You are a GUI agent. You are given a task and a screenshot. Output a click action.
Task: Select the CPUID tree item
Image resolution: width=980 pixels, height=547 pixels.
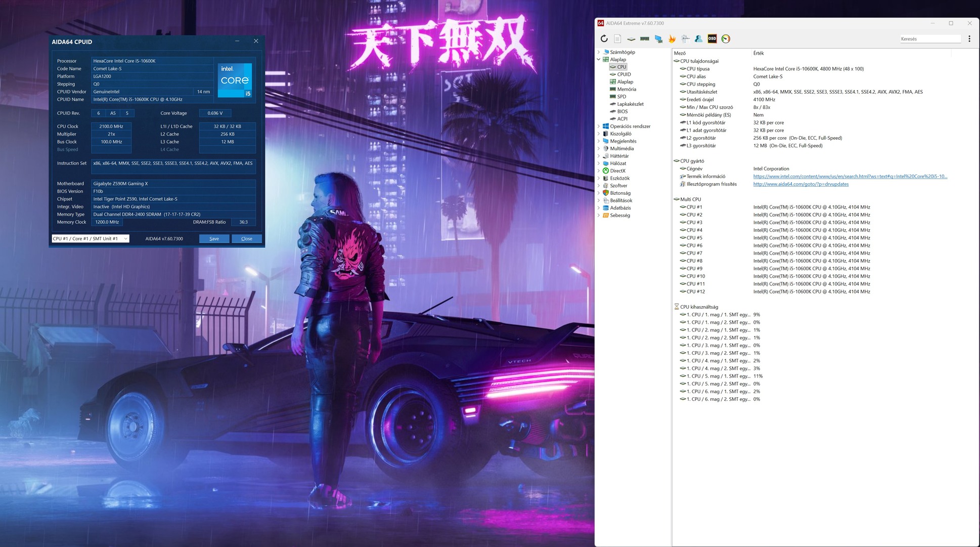623,74
